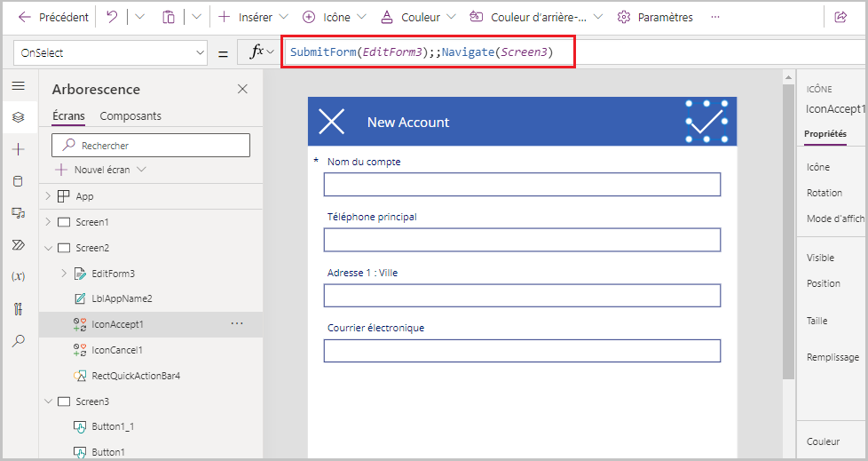This screenshot has width=868, height=461.
Task: Click the Téléphone principal input field
Action: pyautogui.click(x=522, y=240)
